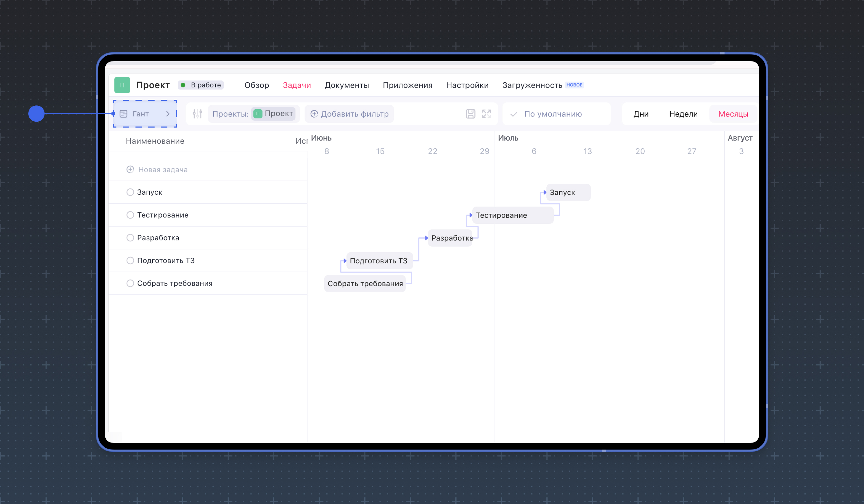864x504 pixels.
Task: Click the Проект title
Action: tap(153, 85)
